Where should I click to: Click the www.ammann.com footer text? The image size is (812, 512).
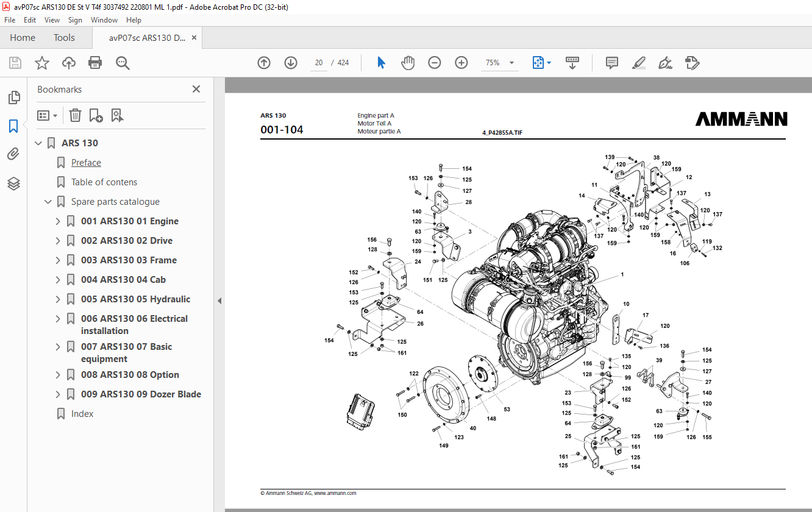(x=335, y=493)
